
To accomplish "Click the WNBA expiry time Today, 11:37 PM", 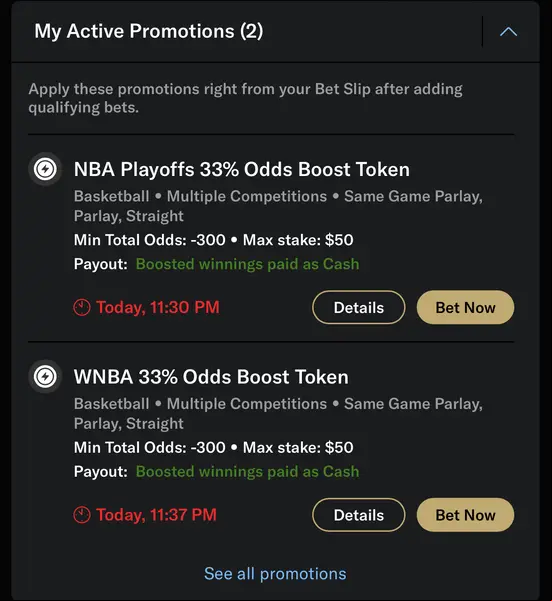I will (x=156, y=515).
